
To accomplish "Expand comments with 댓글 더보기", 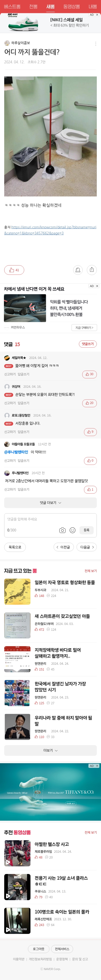I will click(50, 502).
